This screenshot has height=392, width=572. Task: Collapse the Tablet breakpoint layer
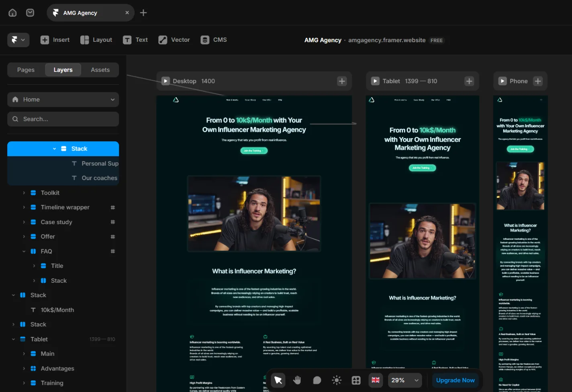13,339
